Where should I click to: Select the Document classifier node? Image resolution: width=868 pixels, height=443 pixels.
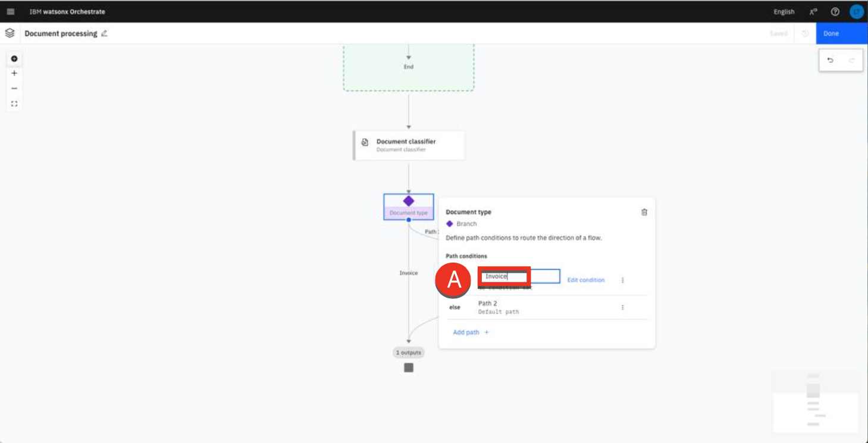[x=408, y=145]
